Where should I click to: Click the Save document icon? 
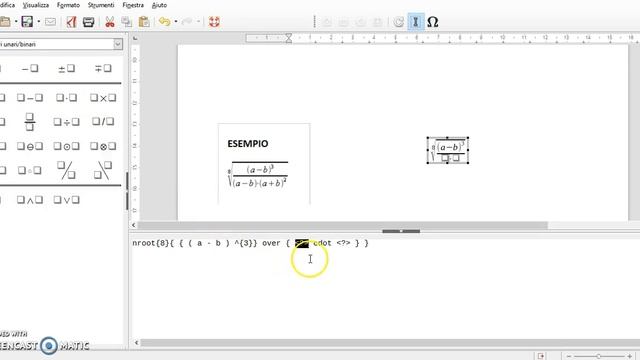27,22
